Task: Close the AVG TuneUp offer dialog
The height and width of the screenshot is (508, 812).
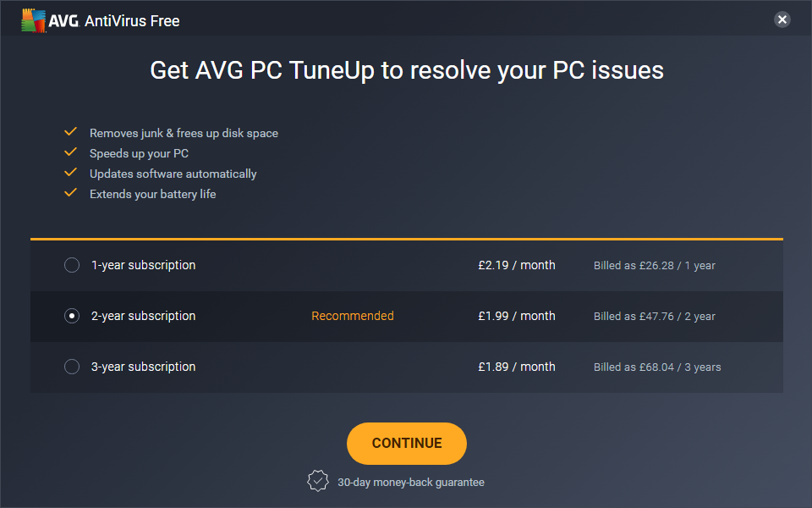Action: [782, 19]
